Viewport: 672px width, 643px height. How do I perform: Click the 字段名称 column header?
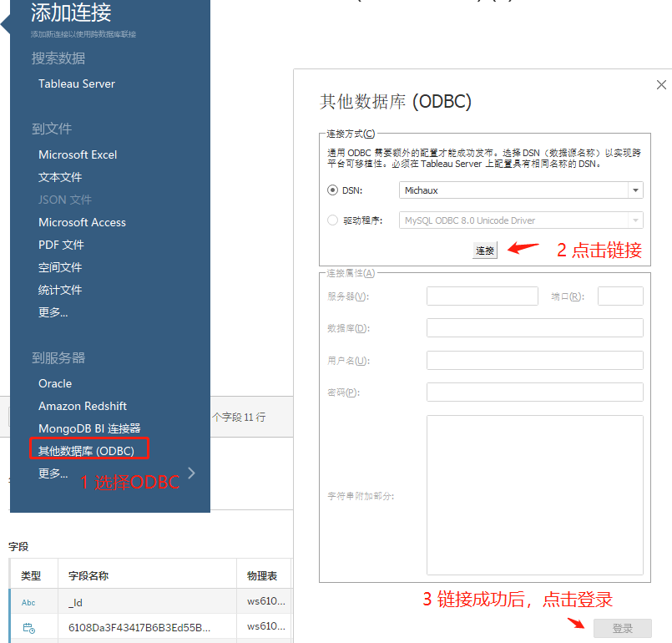(x=88, y=575)
